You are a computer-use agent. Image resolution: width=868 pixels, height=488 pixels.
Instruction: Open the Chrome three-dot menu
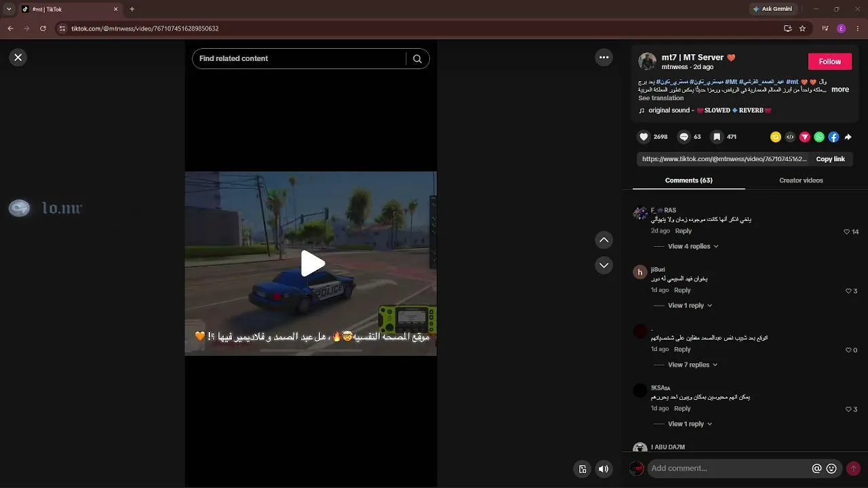pyautogui.click(x=857, y=28)
